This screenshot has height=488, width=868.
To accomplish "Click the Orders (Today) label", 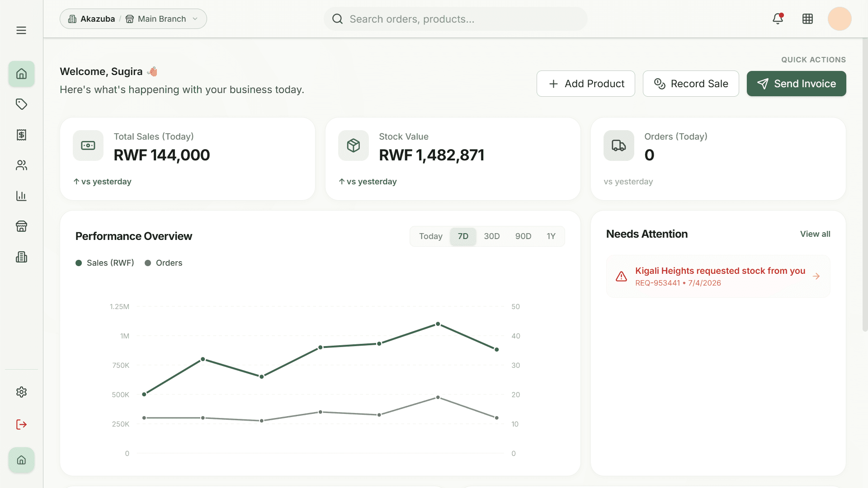I will coord(676,136).
